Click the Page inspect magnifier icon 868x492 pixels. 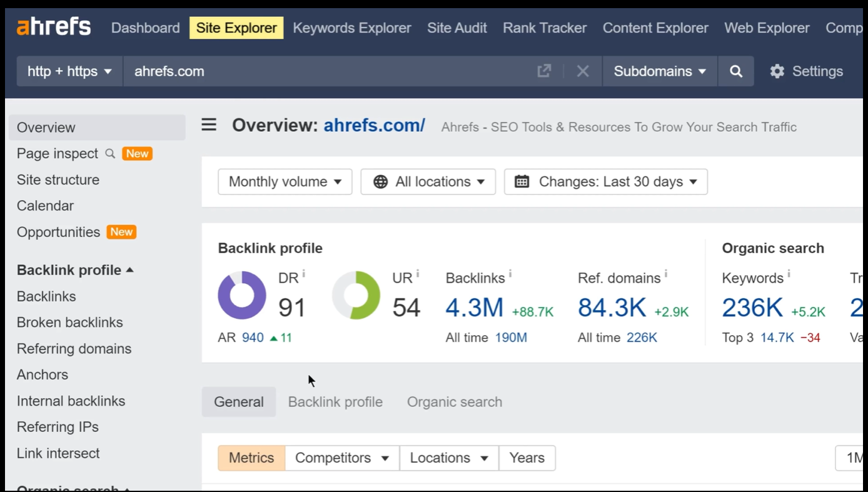(110, 153)
